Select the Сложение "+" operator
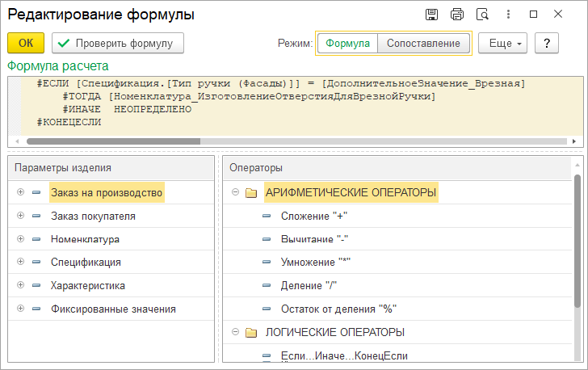Image resolution: width=588 pixels, height=370 pixels. [313, 216]
